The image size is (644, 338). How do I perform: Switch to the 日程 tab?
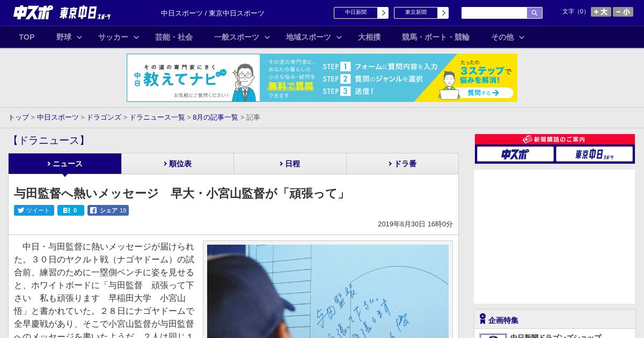point(290,164)
